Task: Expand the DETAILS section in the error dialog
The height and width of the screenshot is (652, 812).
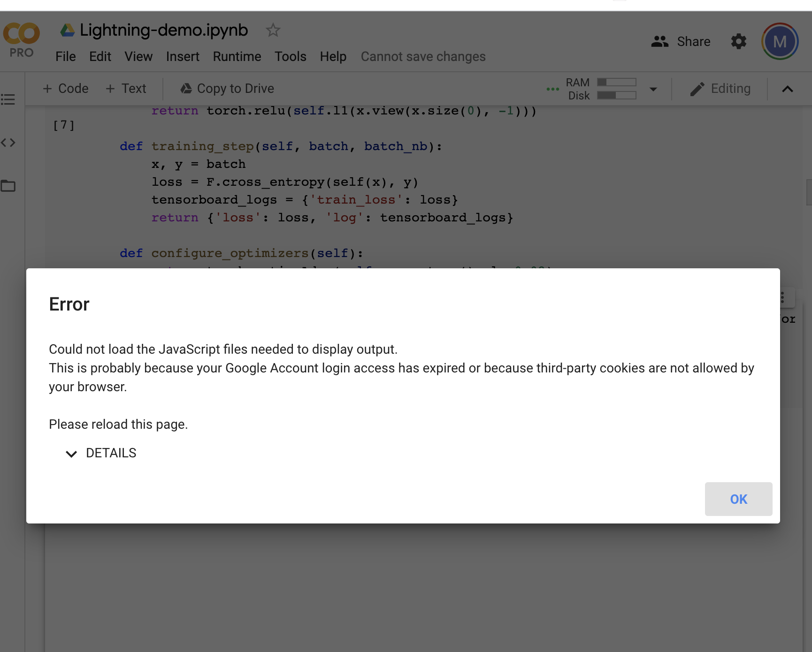Action: click(100, 453)
